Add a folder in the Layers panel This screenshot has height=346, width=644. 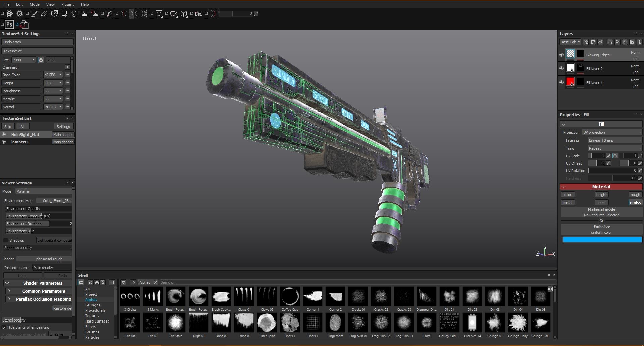[x=632, y=42]
